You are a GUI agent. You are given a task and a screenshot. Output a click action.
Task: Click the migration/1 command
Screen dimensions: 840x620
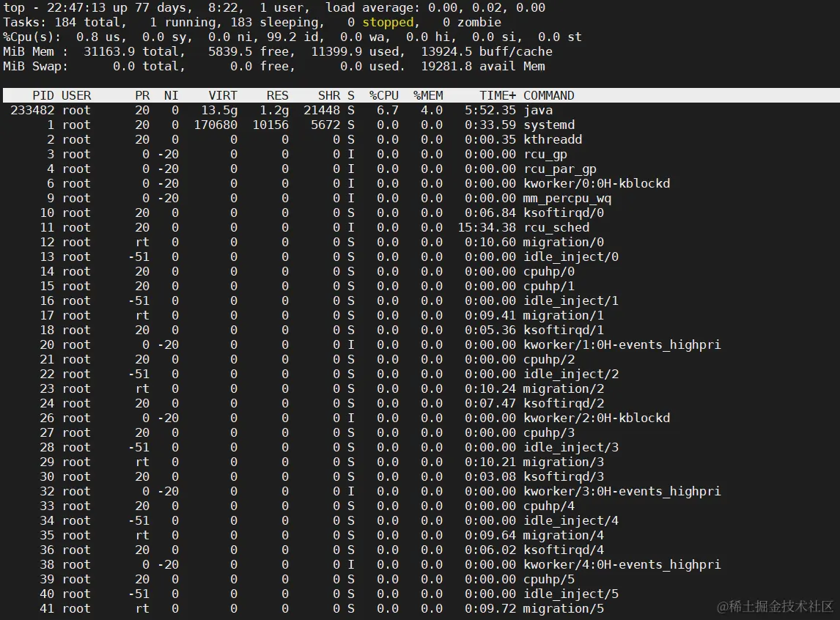point(564,315)
